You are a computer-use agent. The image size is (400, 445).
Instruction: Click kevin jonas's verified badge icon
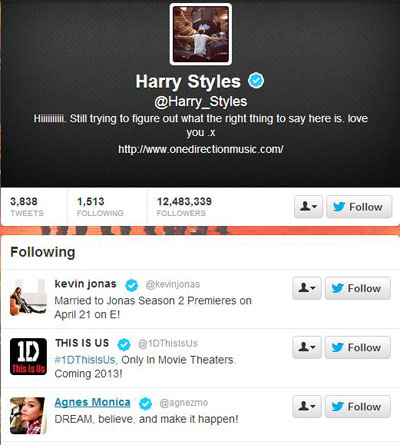131,285
